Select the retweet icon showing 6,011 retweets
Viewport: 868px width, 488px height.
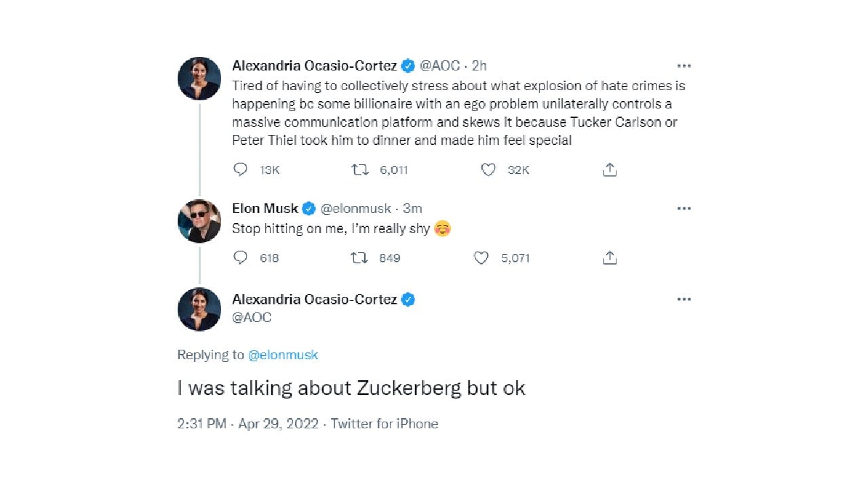coord(360,170)
